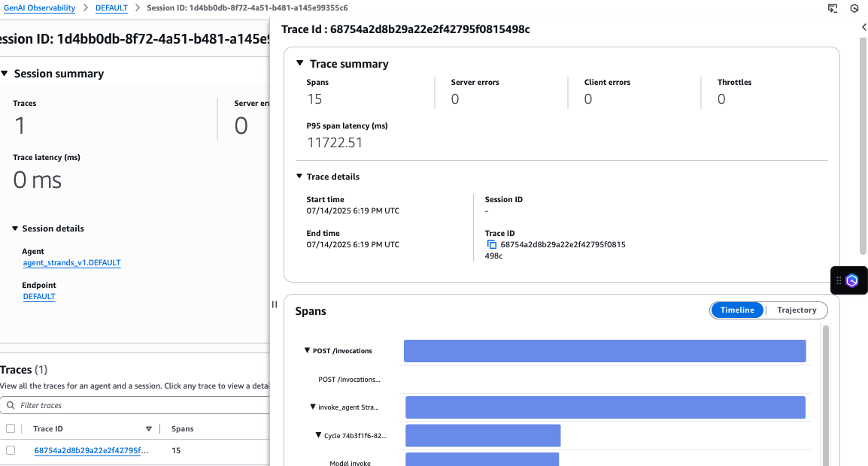Click the magnifier icon in Filter traces
This screenshot has width=868, height=466.
[11, 405]
